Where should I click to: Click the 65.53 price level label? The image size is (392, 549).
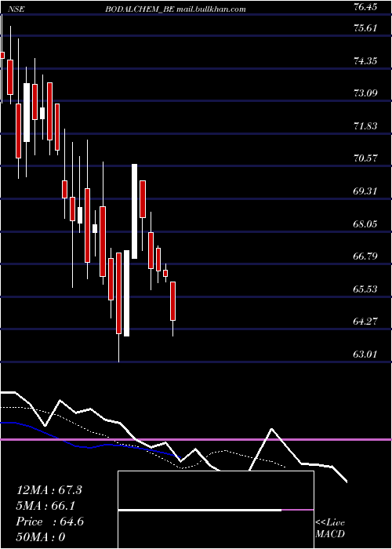point(365,289)
